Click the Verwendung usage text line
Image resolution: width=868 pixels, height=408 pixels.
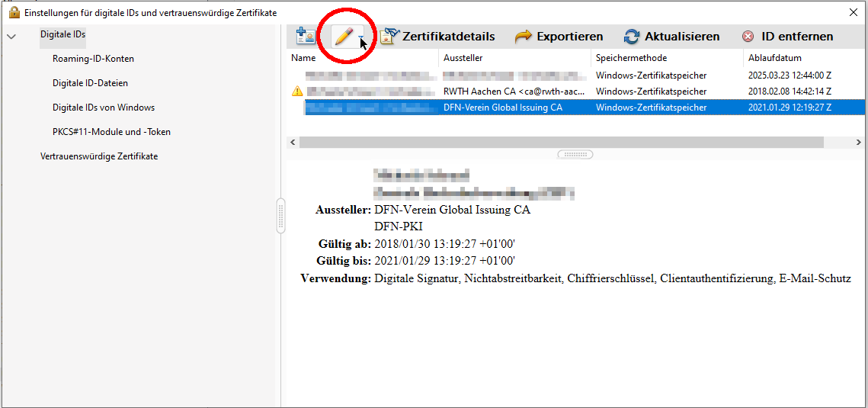pos(612,278)
